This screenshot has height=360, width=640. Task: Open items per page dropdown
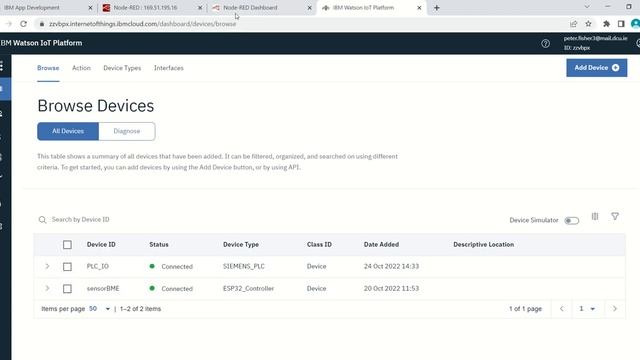[100, 309]
